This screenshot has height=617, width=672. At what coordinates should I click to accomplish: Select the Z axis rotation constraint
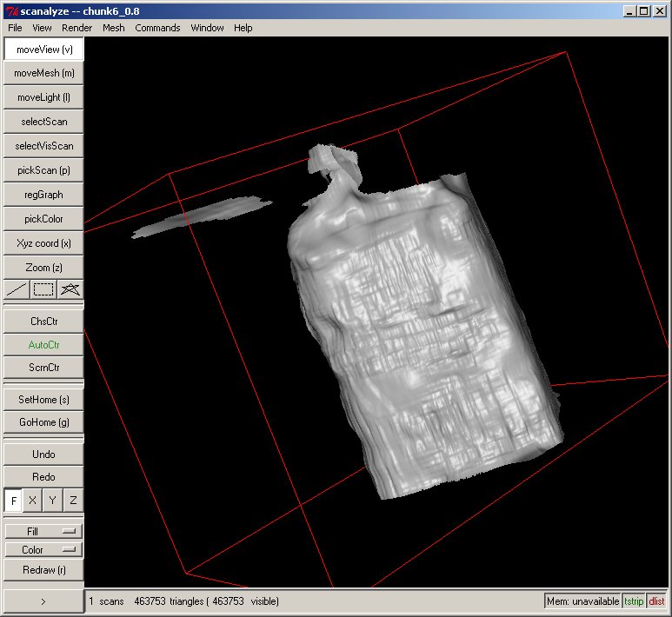pos(73,501)
